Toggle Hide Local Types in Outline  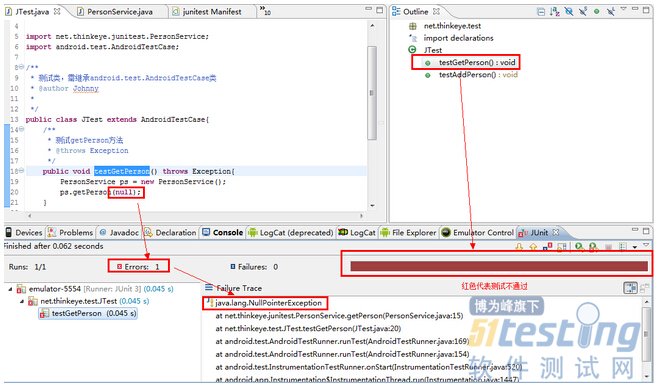coord(610,12)
